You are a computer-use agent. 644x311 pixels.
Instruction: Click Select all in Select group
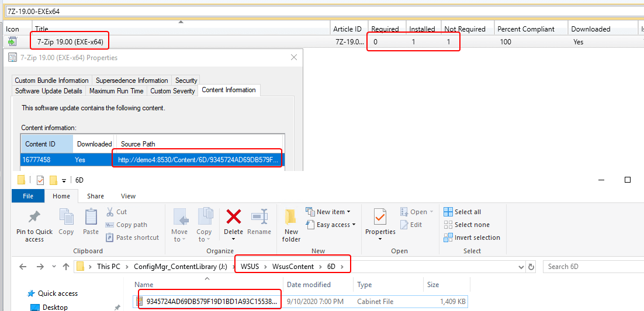pos(462,212)
